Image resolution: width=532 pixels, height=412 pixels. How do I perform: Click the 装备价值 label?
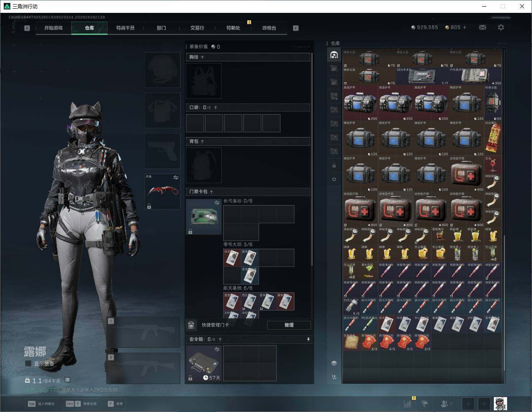pyautogui.click(x=199, y=47)
